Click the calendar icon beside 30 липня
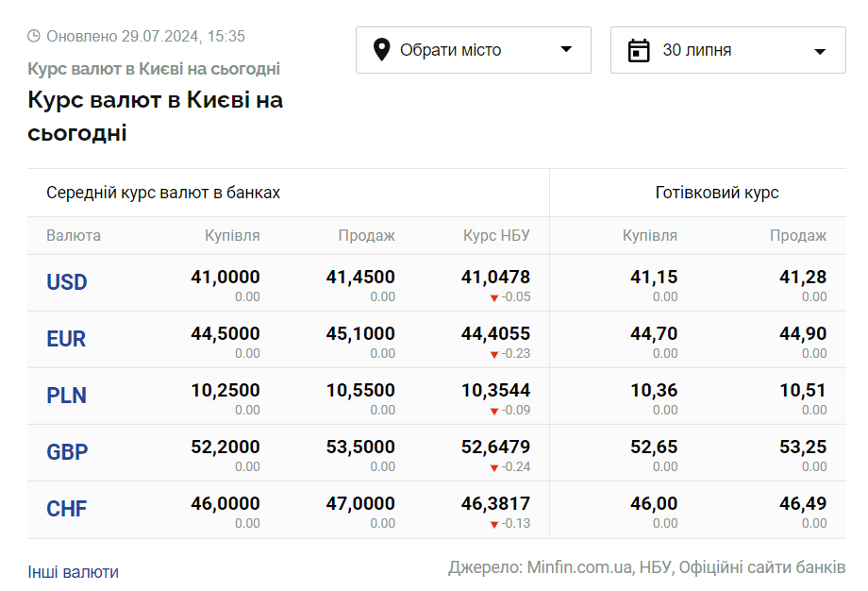Screen dimensions: 868x591 [x=639, y=50]
